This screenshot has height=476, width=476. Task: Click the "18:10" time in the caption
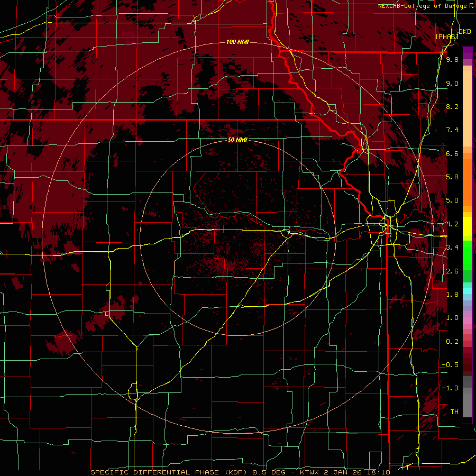(x=378, y=472)
